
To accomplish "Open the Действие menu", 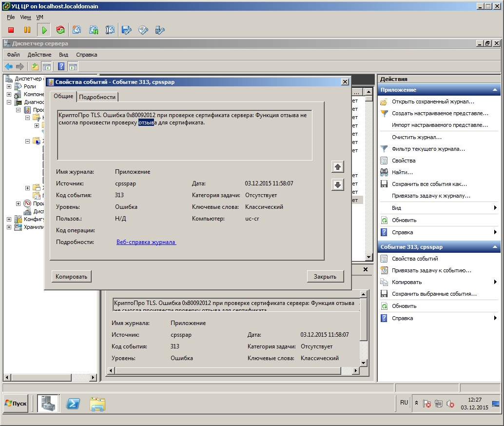I will tap(39, 55).
